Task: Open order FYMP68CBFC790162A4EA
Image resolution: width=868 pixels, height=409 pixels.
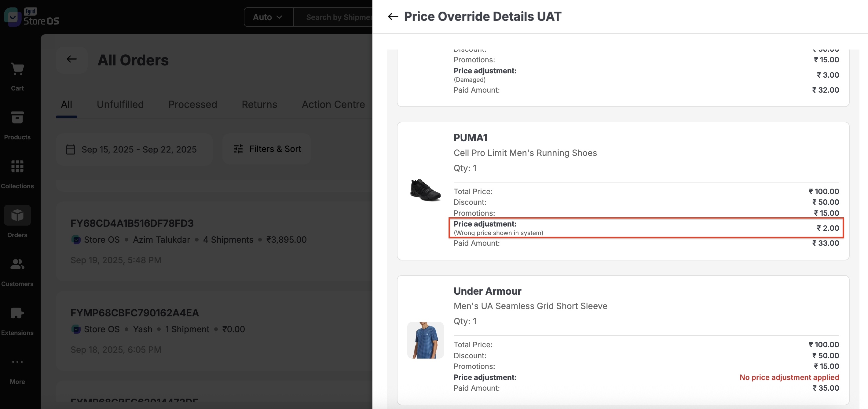Action: [134, 313]
